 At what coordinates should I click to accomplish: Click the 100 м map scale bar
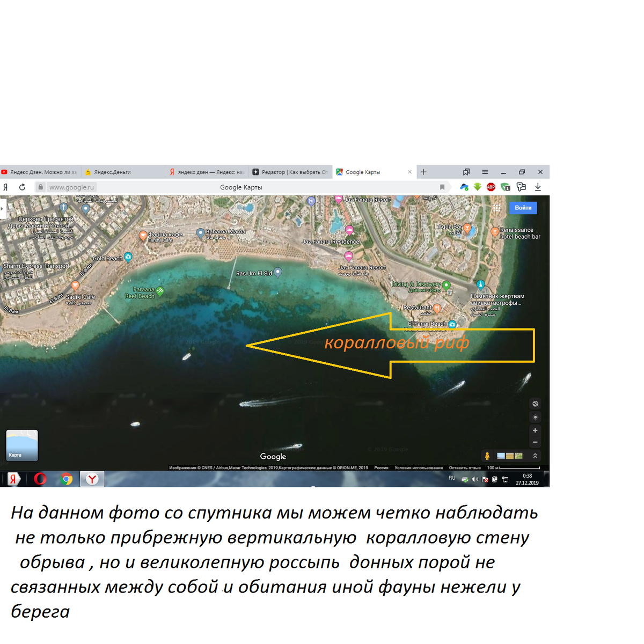[x=513, y=468]
